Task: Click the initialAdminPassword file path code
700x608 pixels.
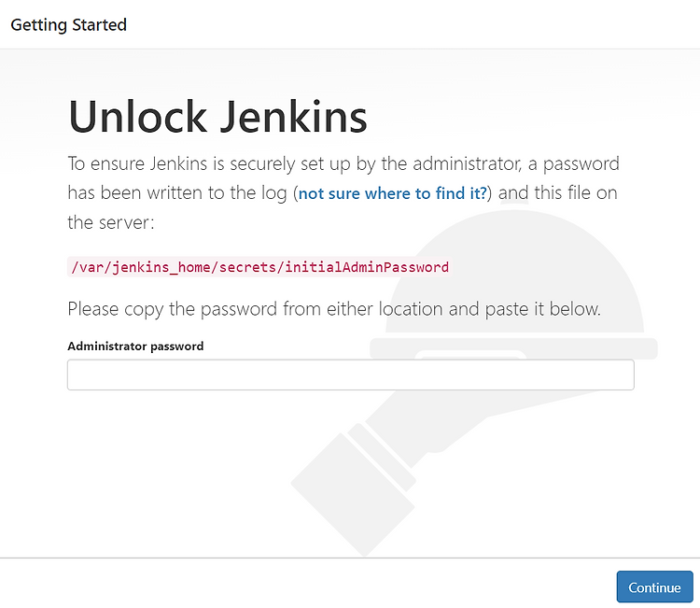Action: point(259,267)
